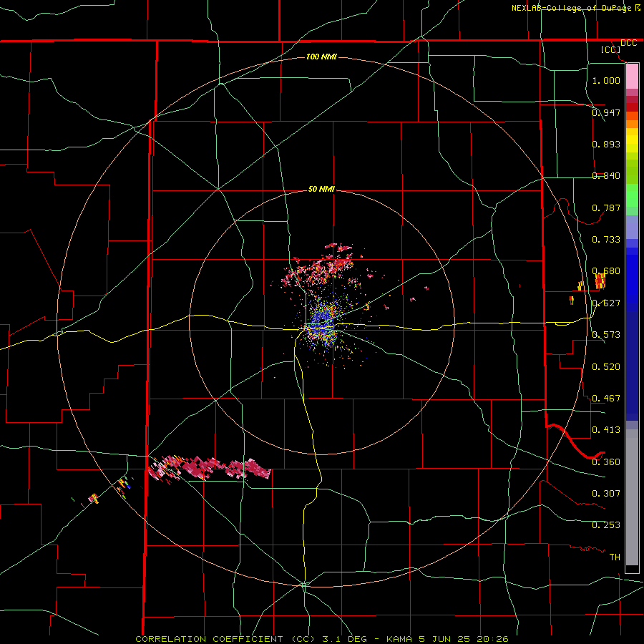Click the gray lower segment of the color bar

(632, 497)
